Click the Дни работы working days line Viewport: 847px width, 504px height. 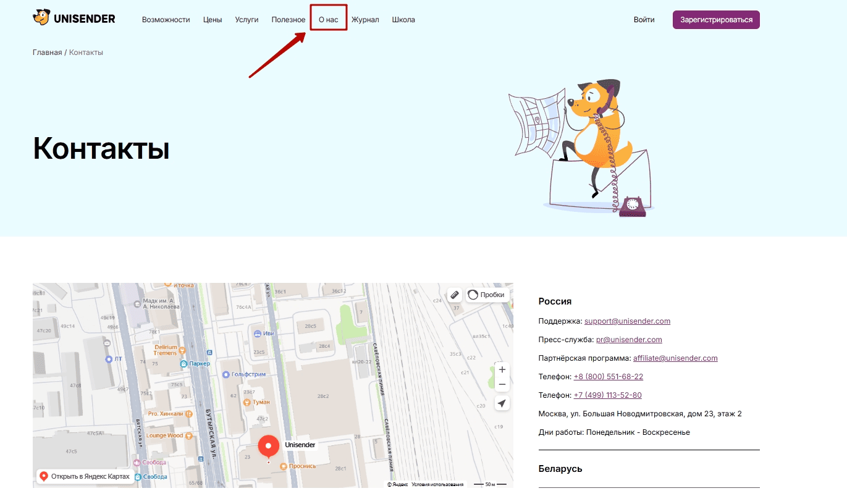(x=614, y=432)
